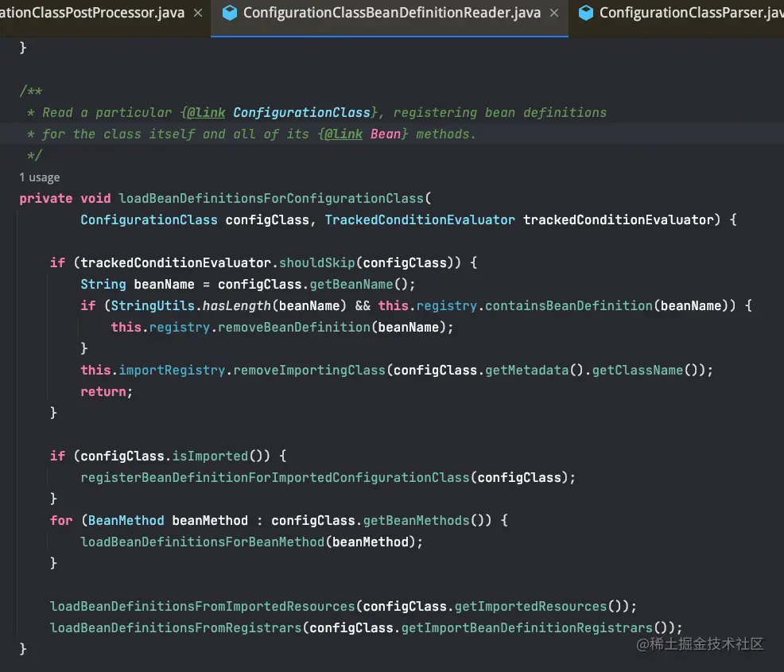
Task: Click the containsBeanDefinition method call
Action: [x=569, y=306]
